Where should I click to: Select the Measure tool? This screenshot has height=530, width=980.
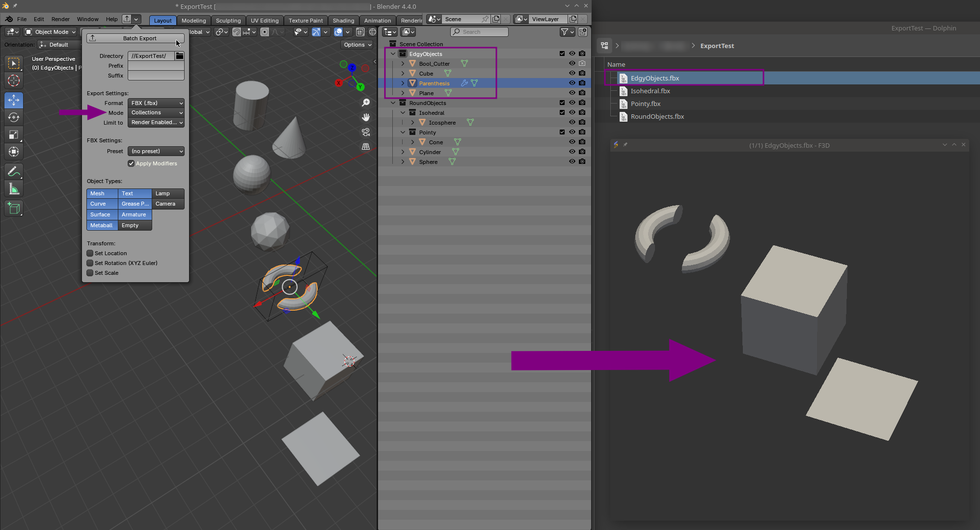coord(13,188)
